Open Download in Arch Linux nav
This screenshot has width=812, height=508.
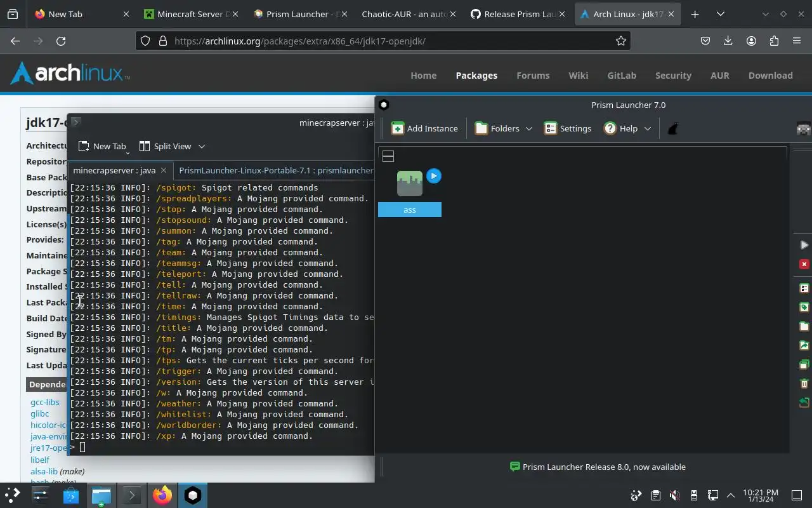point(770,75)
